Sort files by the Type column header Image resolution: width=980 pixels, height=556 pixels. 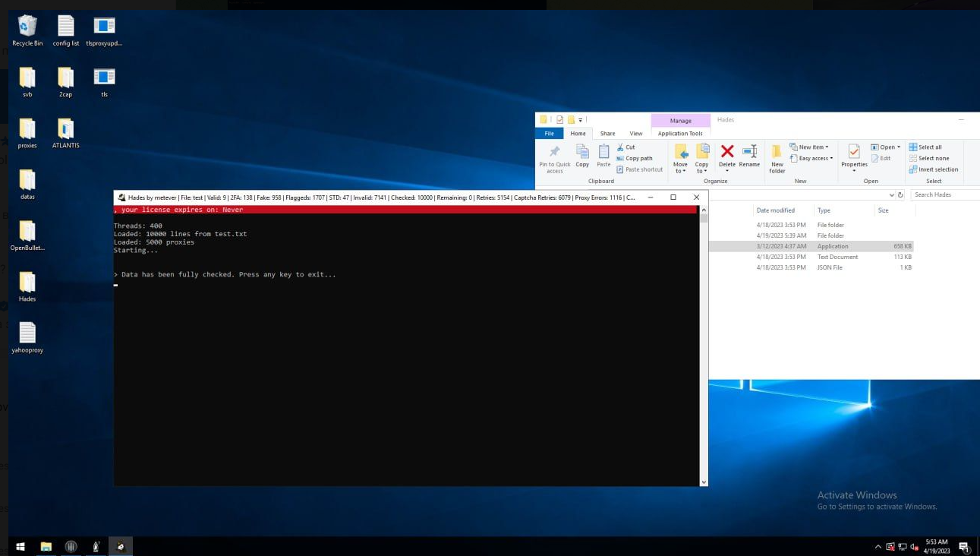click(x=824, y=210)
